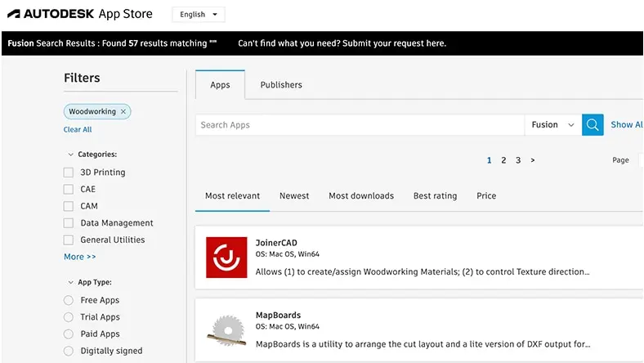
Task: Enable the Data Management filter
Action: (69, 223)
